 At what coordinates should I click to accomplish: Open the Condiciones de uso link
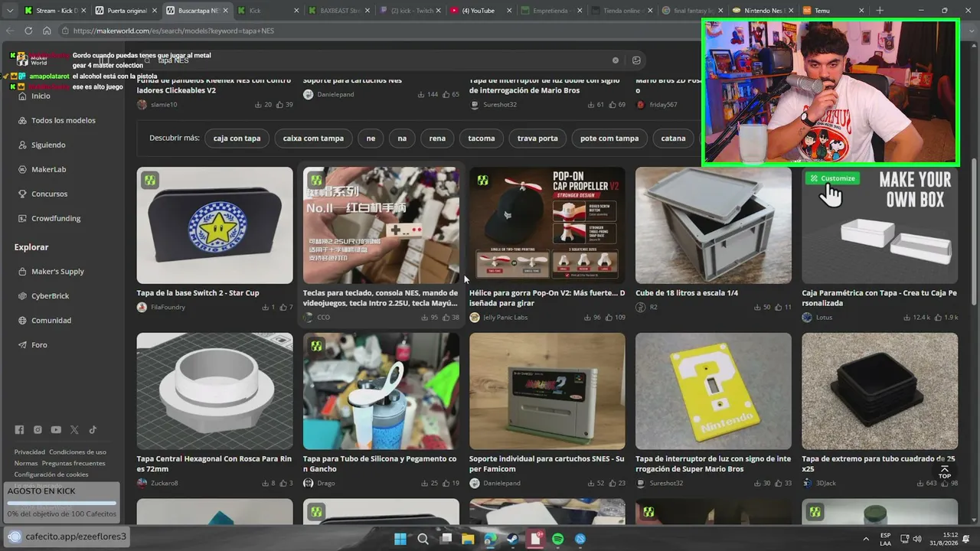78,452
